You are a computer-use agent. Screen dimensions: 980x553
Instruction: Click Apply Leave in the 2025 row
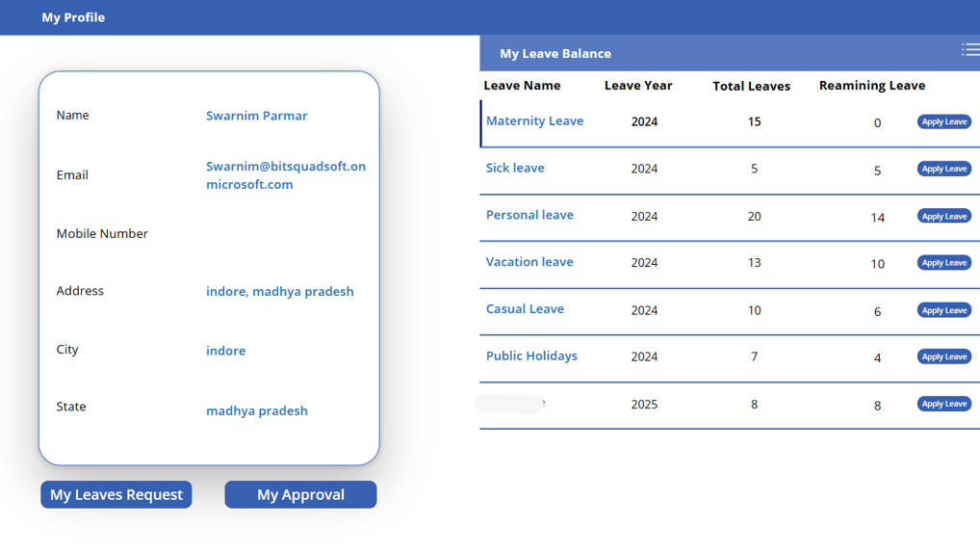[x=943, y=404]
